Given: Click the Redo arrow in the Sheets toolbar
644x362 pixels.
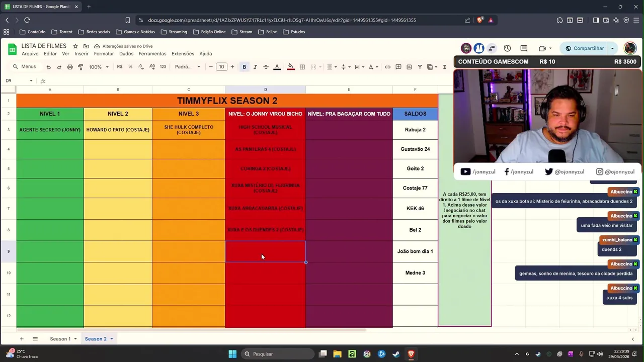Looking at the screenshot, I should pyautogui.click(x=59, y=67).
